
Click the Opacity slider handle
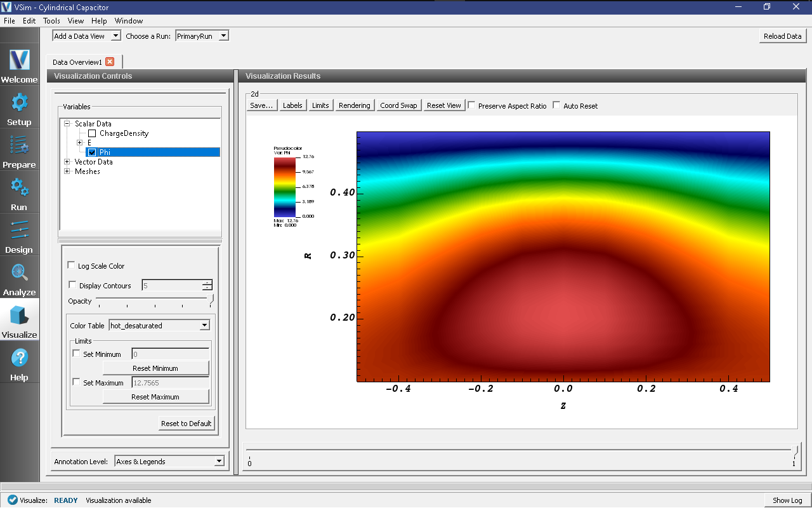pos(211,300)
